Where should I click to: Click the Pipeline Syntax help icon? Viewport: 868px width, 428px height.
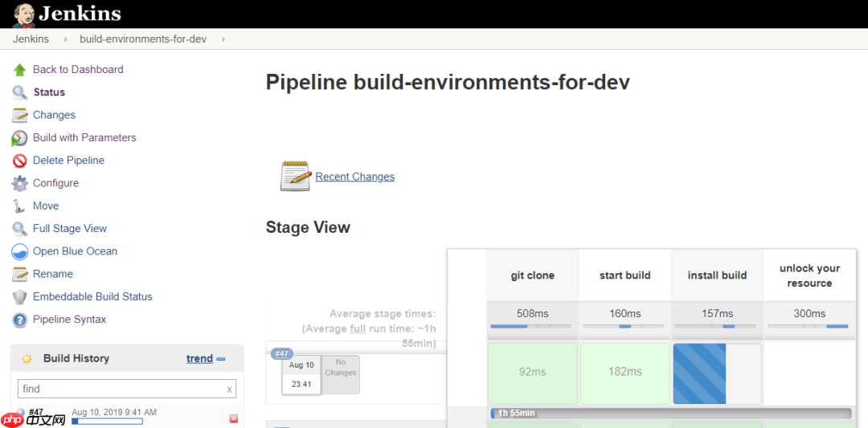20,320
